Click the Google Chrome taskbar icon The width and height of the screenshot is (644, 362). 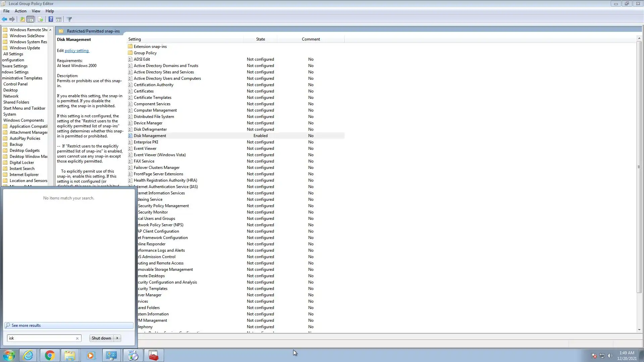coord(50,355)
